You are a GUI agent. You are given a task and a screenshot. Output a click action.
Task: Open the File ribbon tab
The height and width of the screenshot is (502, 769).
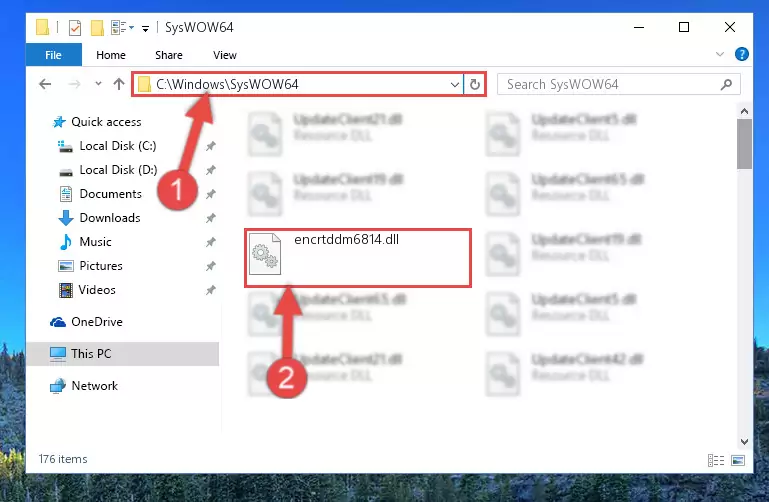tap(53, 55)
